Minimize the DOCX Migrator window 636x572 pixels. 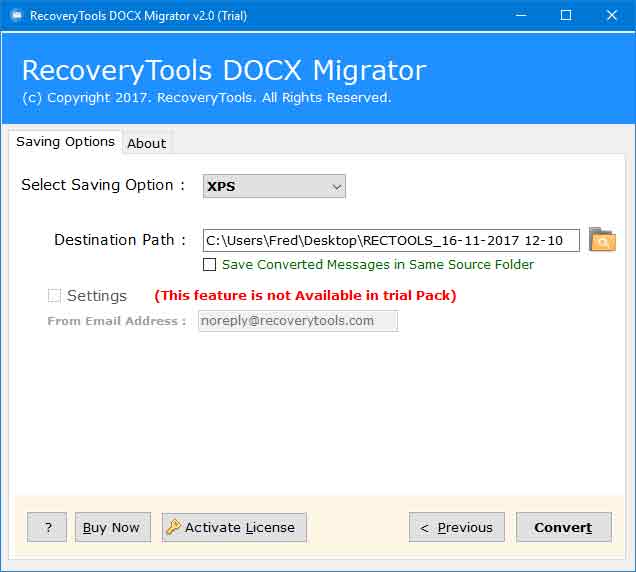click(521, 15)
